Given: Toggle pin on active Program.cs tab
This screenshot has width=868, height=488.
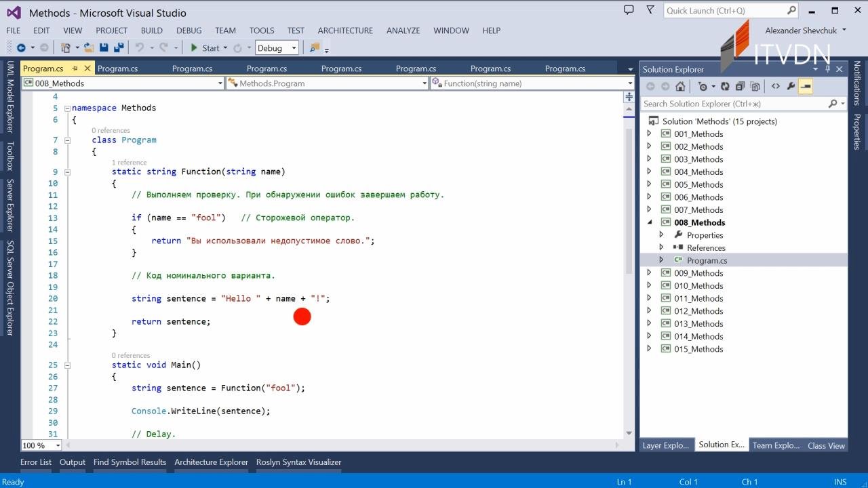Looking at the screenshot, I should [x=75, y=68].
